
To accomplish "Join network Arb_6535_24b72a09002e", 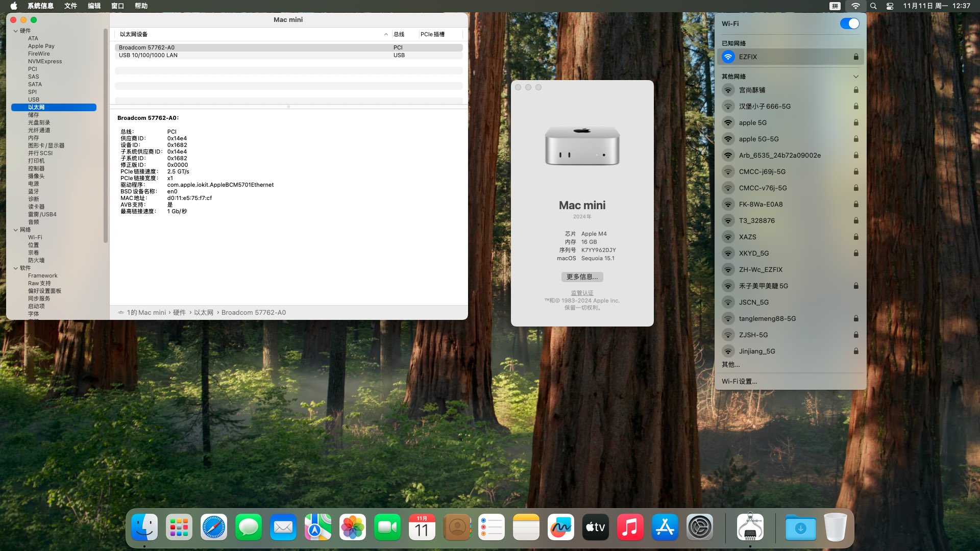I will (x=790, y=155).
